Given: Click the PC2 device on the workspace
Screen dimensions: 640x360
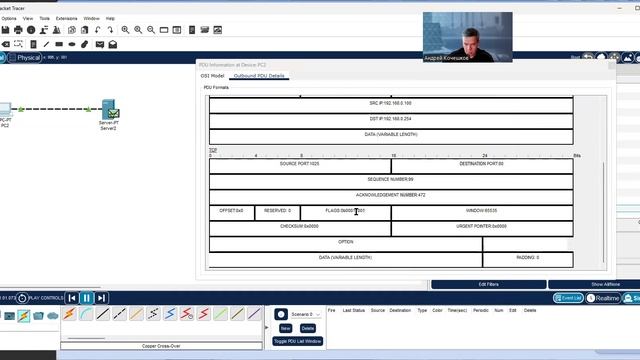Looking at the screenshot, I should 5,109.
